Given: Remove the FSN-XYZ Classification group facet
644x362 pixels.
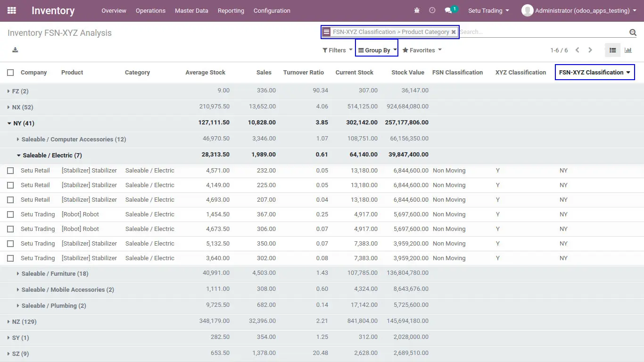Looking at the screenshot, I should click(454, 32).
